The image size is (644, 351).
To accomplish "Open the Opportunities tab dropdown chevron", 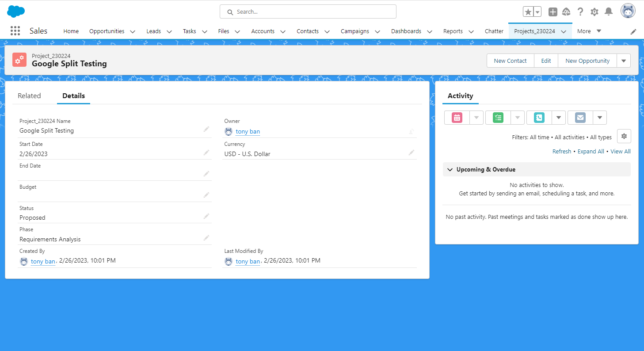I will pos(133,31).
